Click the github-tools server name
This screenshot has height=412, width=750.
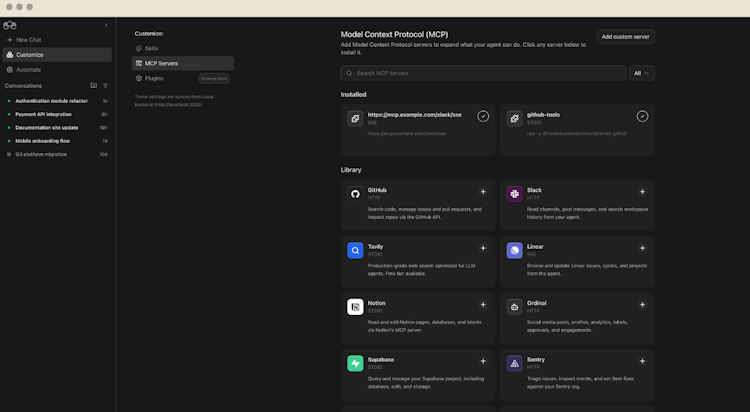[543, 114]
